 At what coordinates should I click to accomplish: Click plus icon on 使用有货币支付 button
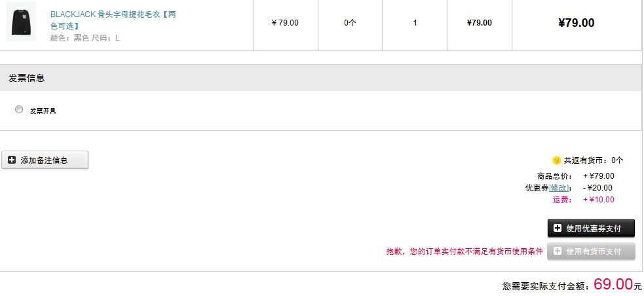pos(558,251)
